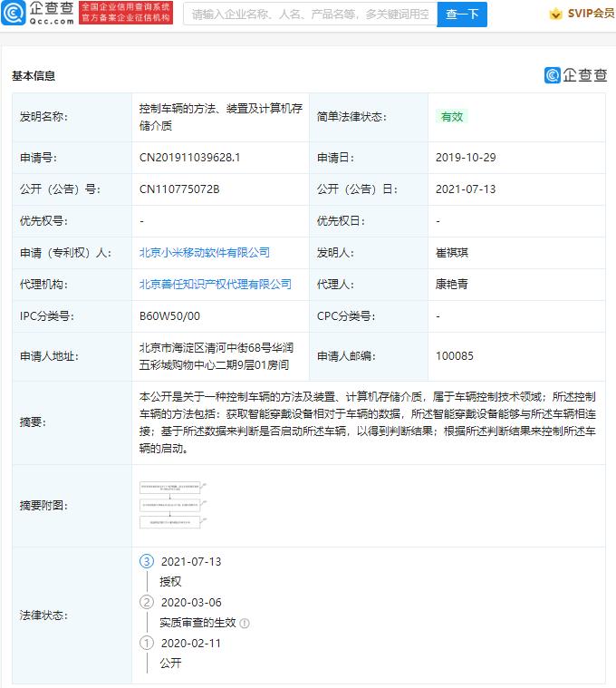
Task: Select applicant postcode 100085
Action: [x=454, y=356]
